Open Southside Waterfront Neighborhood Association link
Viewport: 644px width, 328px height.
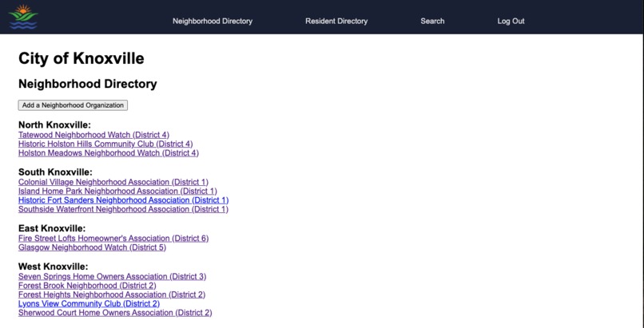coord(123,210)
